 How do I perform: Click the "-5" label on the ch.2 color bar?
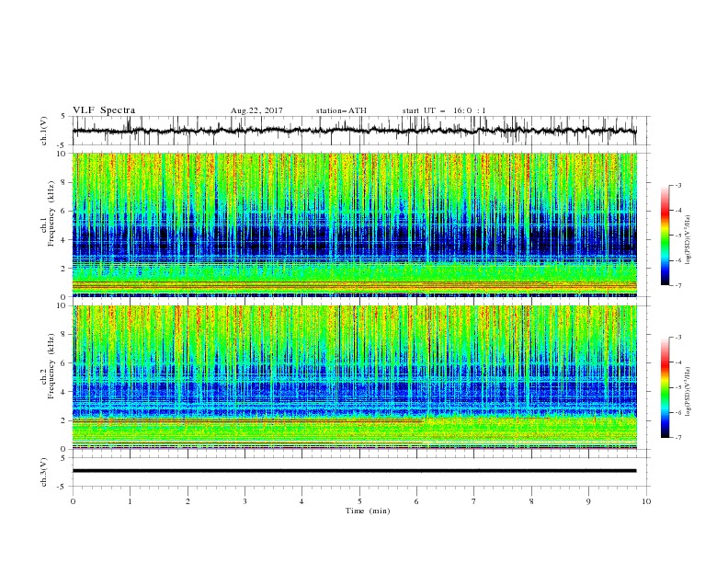(x=677, y=387)
